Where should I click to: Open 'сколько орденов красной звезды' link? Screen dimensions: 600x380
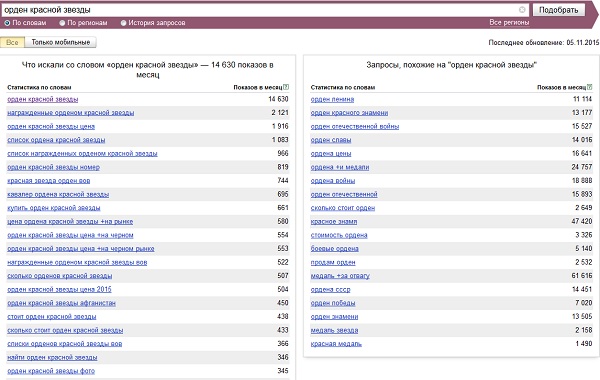point(60,276)
